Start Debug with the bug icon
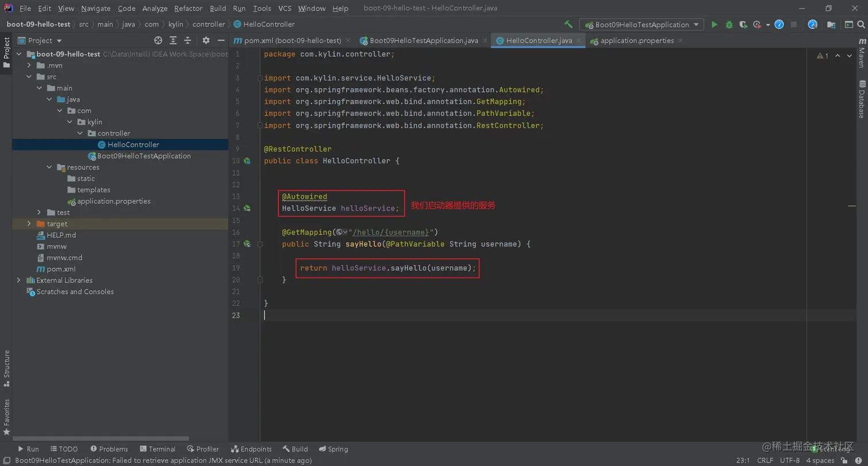Viewport: 868px width, 466px height. pos(729,24)
